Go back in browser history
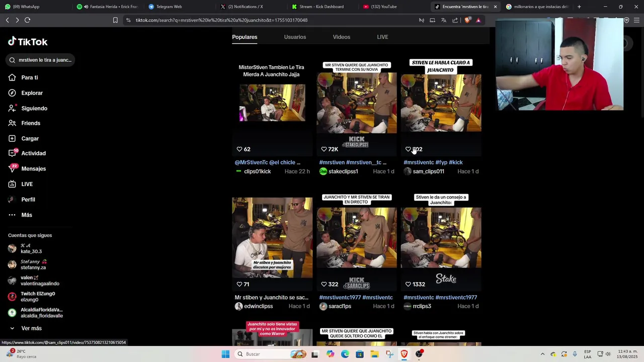This screenshot has width=644, height=362. coord(7,20)
